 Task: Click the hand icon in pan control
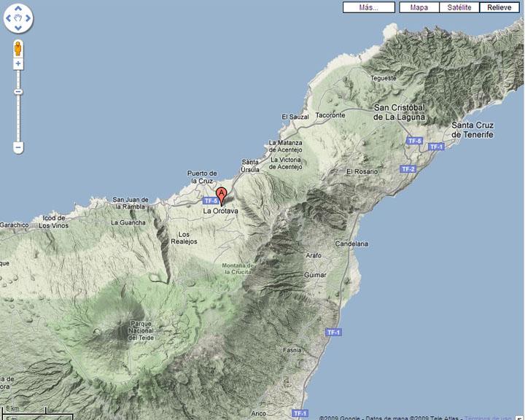coord(18,18)
